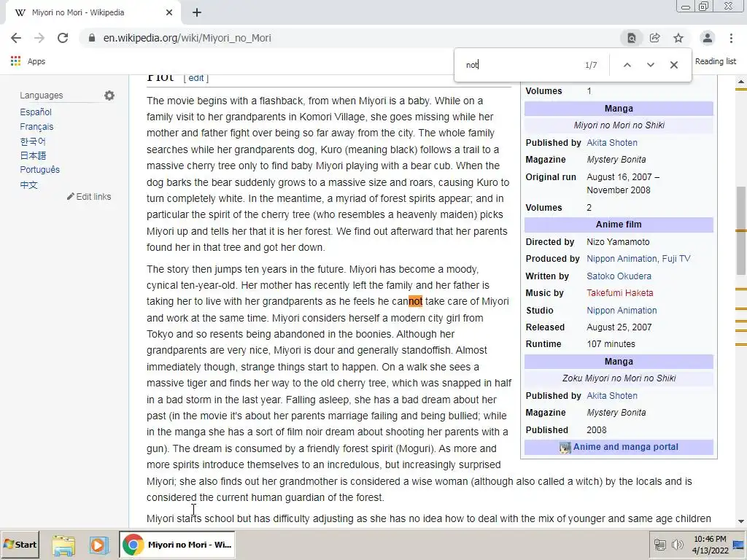Switch to Japanese (日本語) version
This screenshot has width=747, height=560.
pyautogui.click(x=33, y=156)
